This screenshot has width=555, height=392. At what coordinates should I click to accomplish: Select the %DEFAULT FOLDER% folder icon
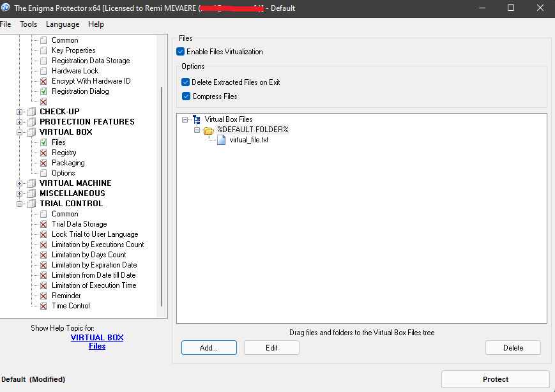click(208, 130)
